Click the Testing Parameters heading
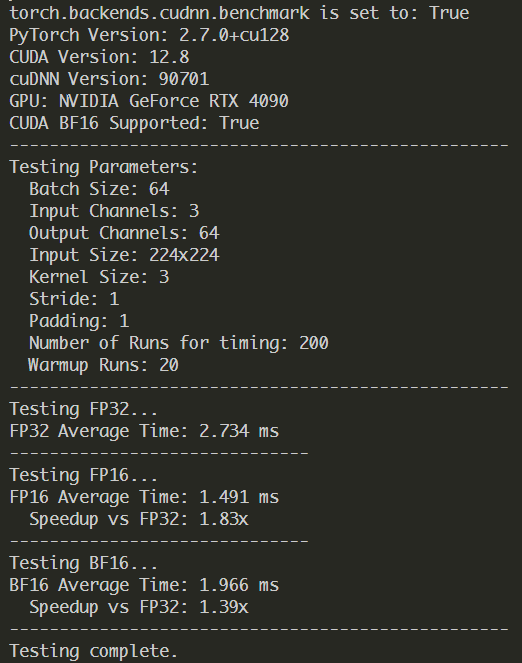Screen dimensions: 522x663 tap(104, 167)
